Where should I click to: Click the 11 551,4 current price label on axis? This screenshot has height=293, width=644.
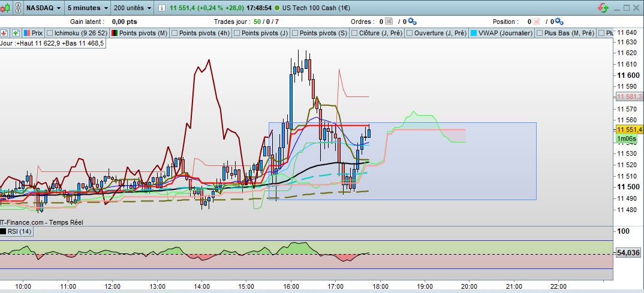(629, 129)
